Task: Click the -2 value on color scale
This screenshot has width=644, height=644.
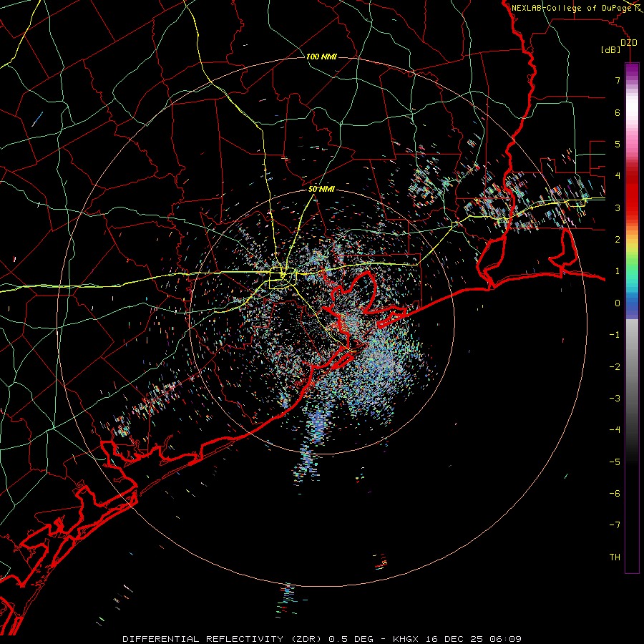Action: [615, 367]
